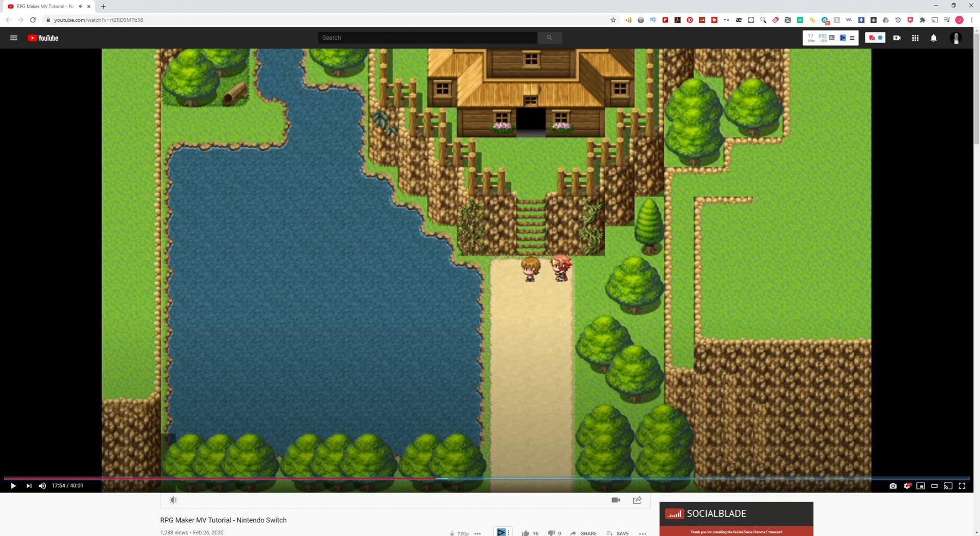Viewport: 980px width, 536px height.
Task: Open YouTube apps grid
Action: 915,38
